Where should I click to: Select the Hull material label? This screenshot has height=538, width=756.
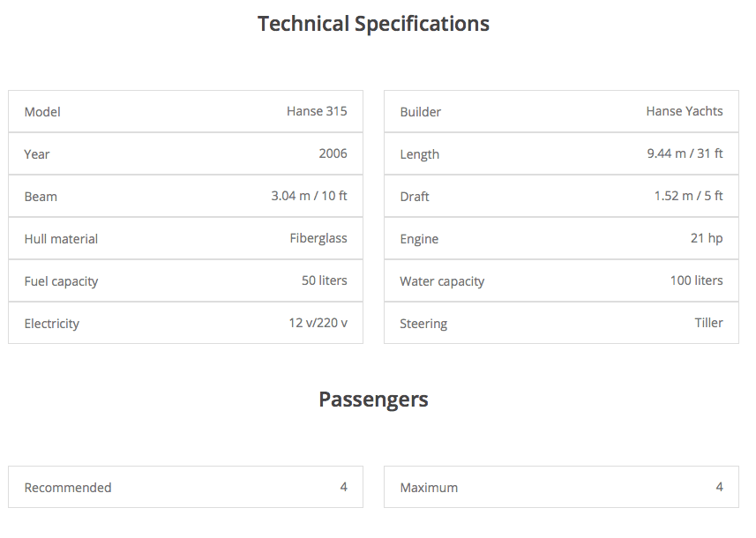61,239
